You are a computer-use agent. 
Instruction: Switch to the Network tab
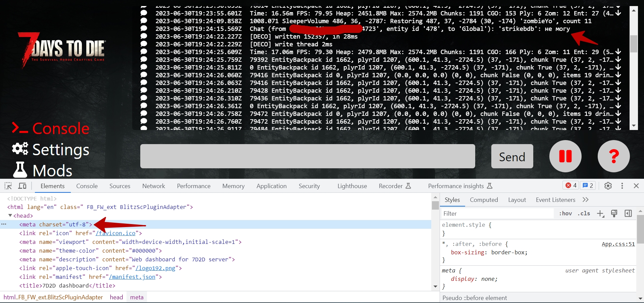[x=153, y=186]
